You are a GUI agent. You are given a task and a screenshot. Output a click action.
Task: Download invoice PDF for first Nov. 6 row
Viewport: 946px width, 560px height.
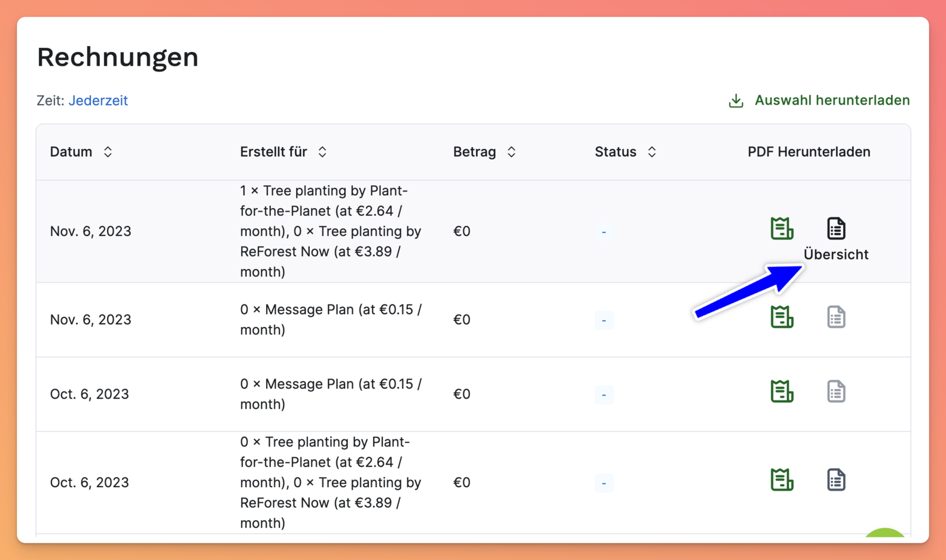(782, 228)
